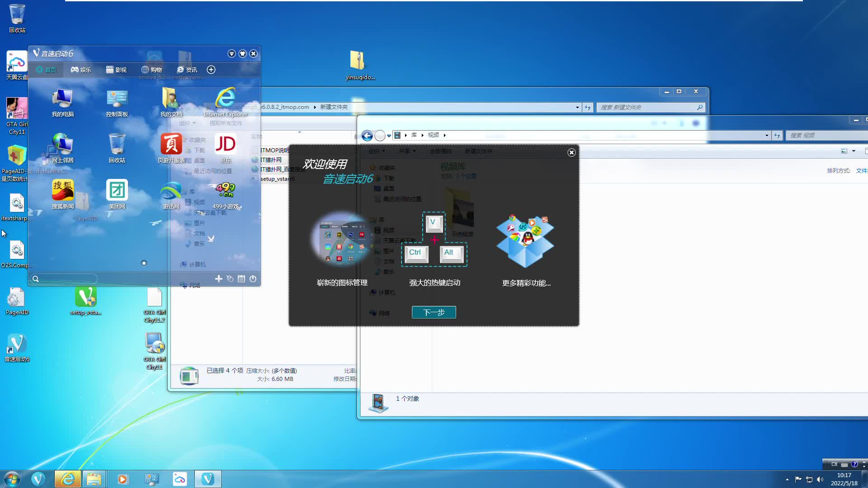Launch Internet Explorer from the launcher panel
The image size is (868, 488).
coord(225,103)
